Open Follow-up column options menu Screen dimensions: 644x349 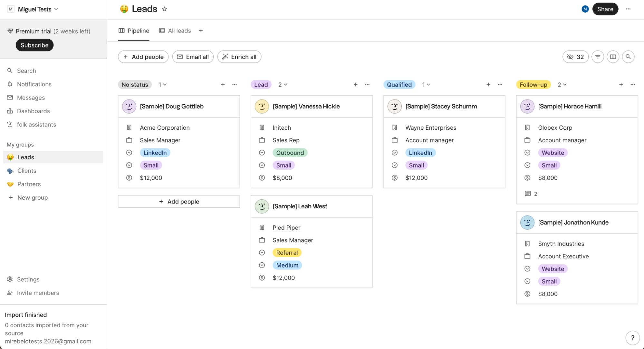point(633,85)
